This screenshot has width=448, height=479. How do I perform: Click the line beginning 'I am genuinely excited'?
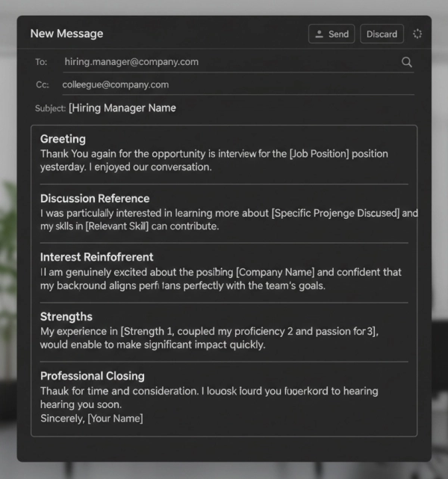pyautogui.click(x=221, y=272)
